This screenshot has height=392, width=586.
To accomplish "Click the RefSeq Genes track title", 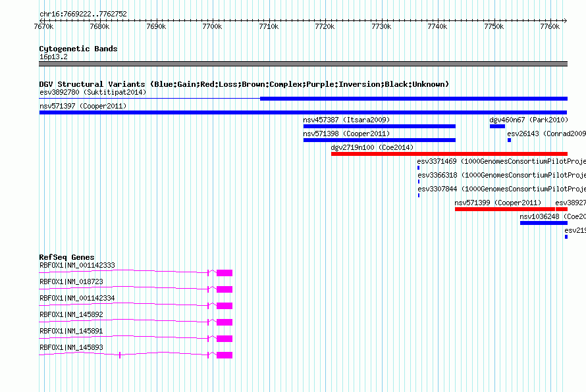I will coord(67,257).
